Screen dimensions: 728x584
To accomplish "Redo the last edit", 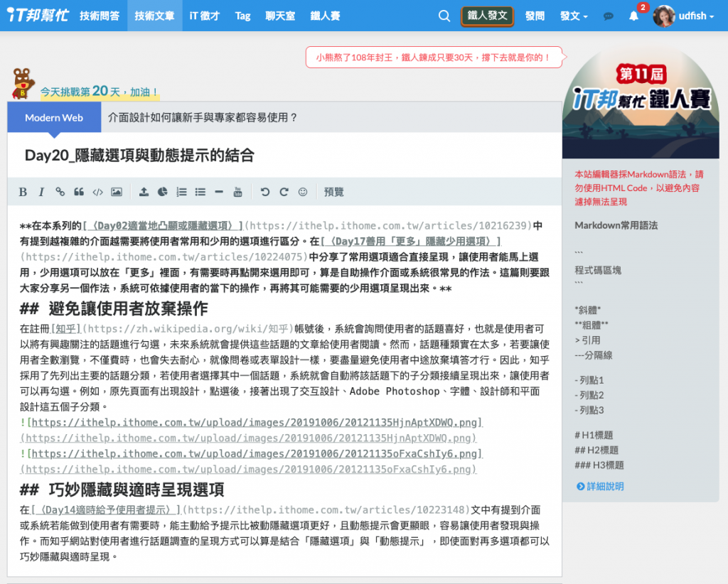I will coord(284,192).
